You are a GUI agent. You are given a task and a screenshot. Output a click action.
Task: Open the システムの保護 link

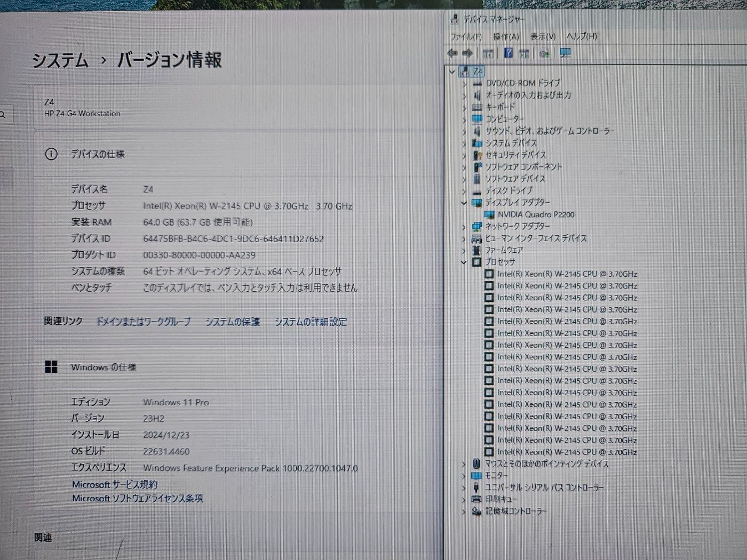click(x=233, y=322)
